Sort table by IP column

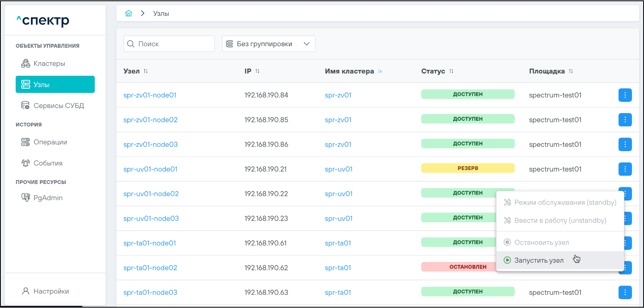click(x=257, y=71)
